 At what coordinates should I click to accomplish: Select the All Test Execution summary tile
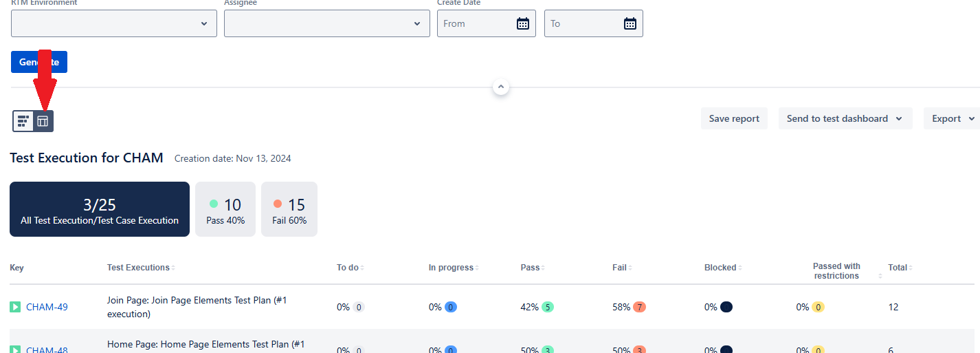pyautogui.click(x=100, y=209)
